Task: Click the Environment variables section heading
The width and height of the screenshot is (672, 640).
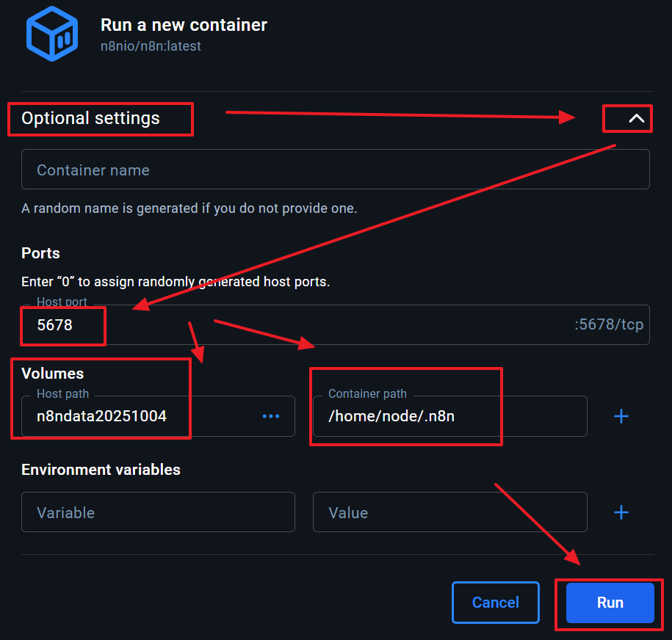Action: click(101, 470)
